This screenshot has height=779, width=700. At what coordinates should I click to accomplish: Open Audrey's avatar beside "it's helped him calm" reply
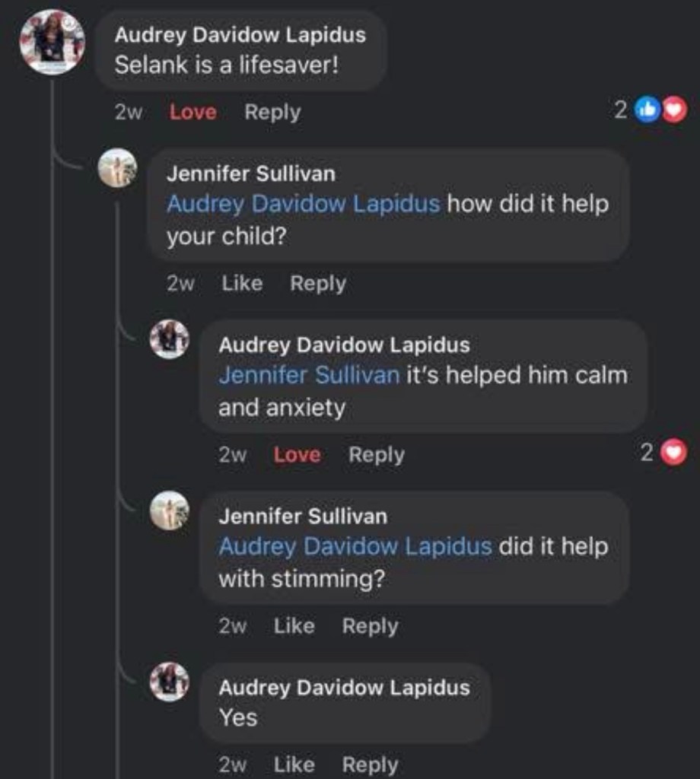[x=169, y=339]
